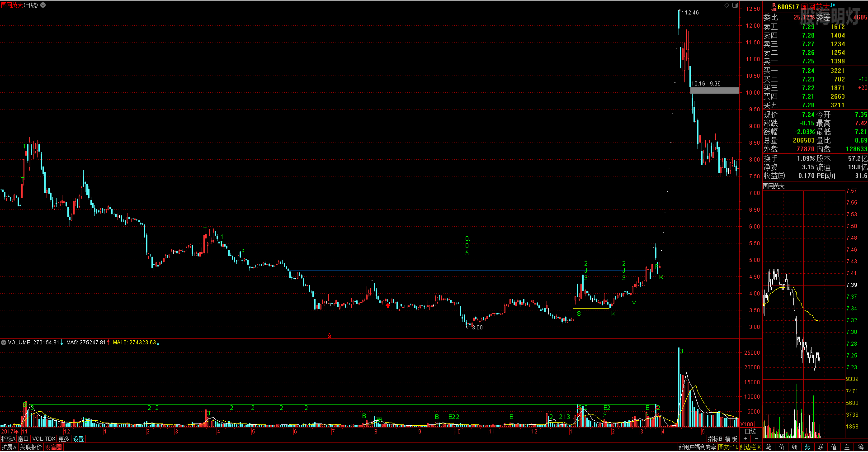The image size is (868, 452).
Task: Open the 财富圈 tab
Action: (x=53, y=447)
